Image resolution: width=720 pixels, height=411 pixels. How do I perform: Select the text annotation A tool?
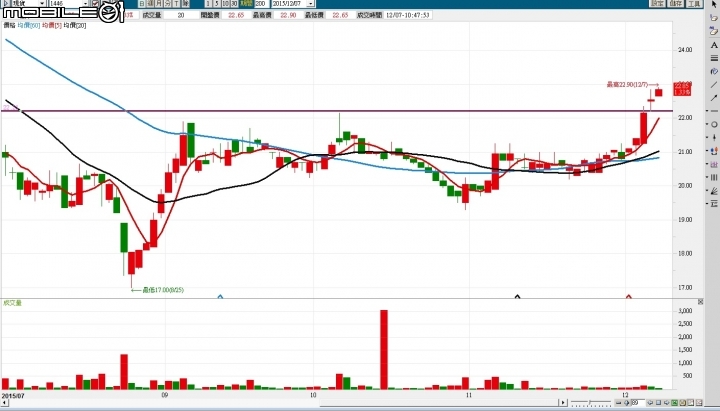point(714,45)
